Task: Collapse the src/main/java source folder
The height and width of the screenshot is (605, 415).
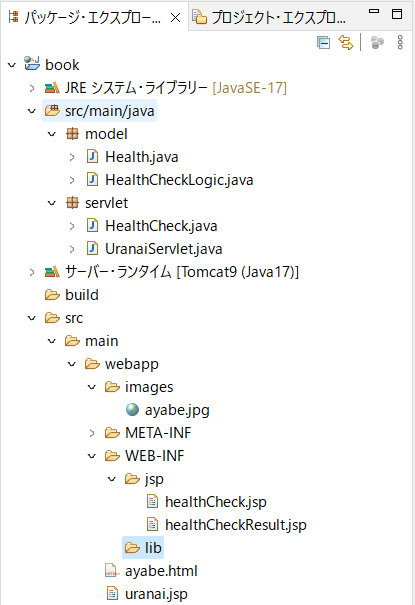Action: click(32, 111)
